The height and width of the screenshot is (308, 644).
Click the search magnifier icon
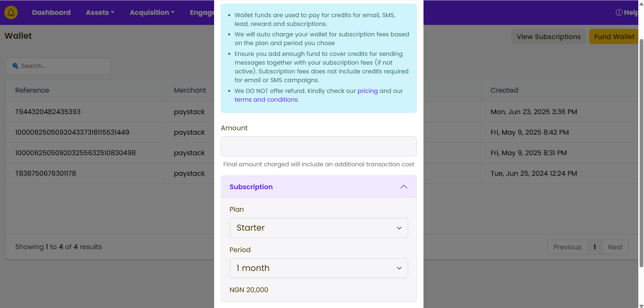click(x=15, y=66)
